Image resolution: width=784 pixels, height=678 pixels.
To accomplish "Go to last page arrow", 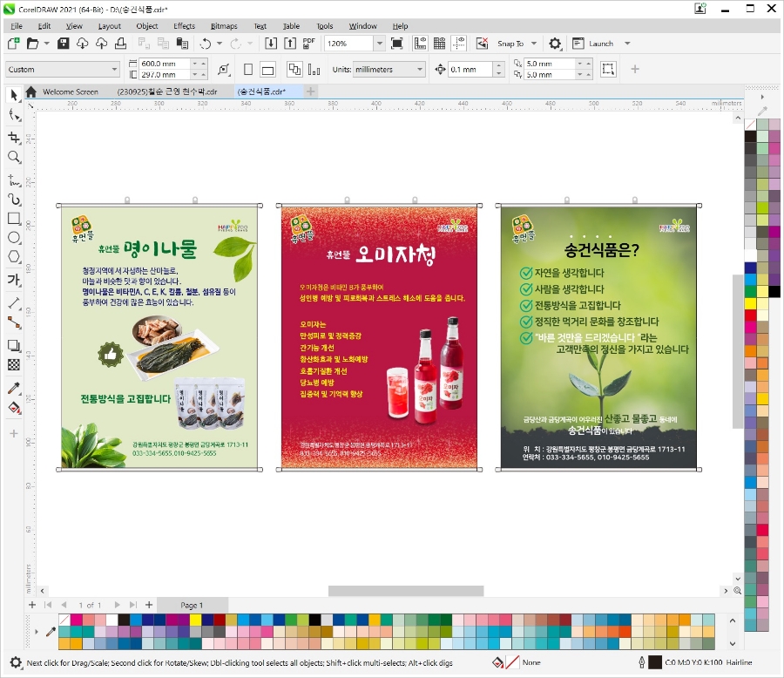I will [x=133, y=605].
